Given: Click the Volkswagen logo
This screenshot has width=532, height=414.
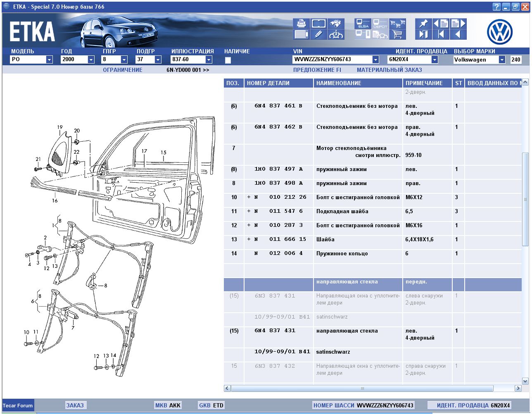Looking at the screenshot, I should [500, 32].
